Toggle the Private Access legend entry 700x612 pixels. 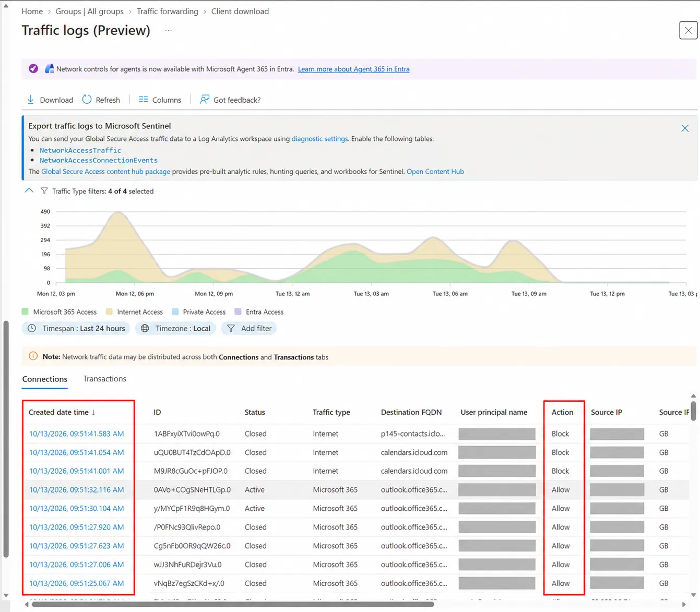click(x=199, y=312)
